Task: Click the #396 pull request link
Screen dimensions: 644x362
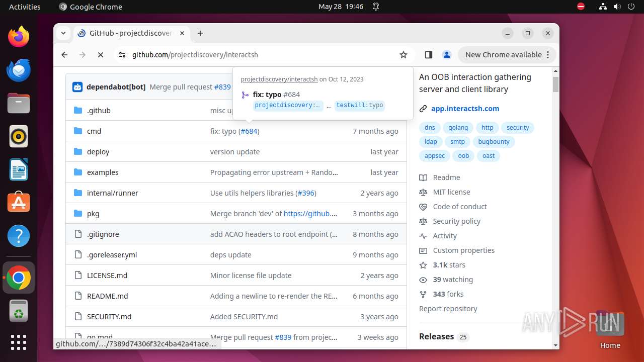Action: [306, 193]
